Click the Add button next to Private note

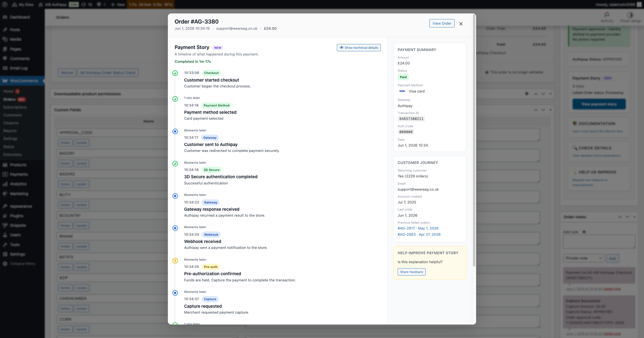click(x=613, y=258)
